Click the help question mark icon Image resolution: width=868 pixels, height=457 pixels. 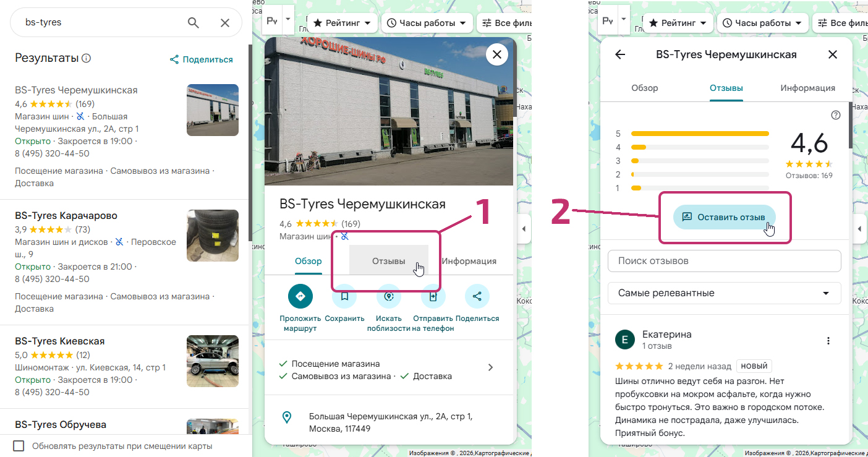(836, 115)
